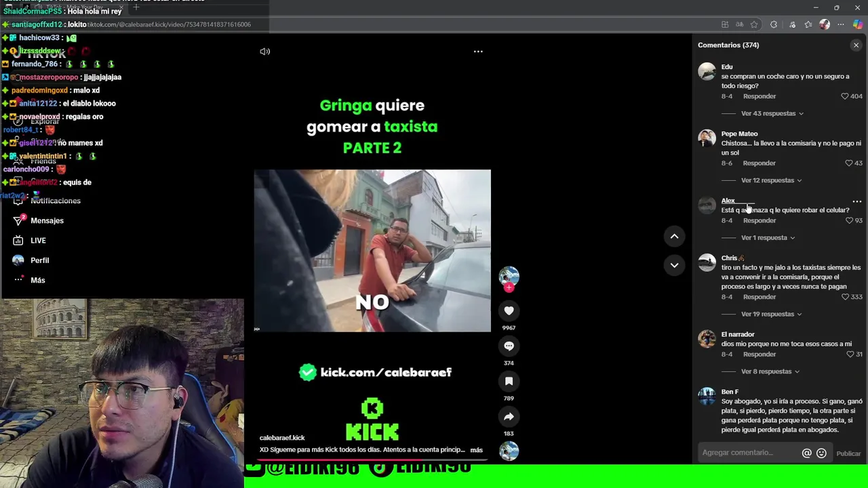Go to the previous video arrow
The height and width of the screenshot is (488, 868).
point(674,236)
